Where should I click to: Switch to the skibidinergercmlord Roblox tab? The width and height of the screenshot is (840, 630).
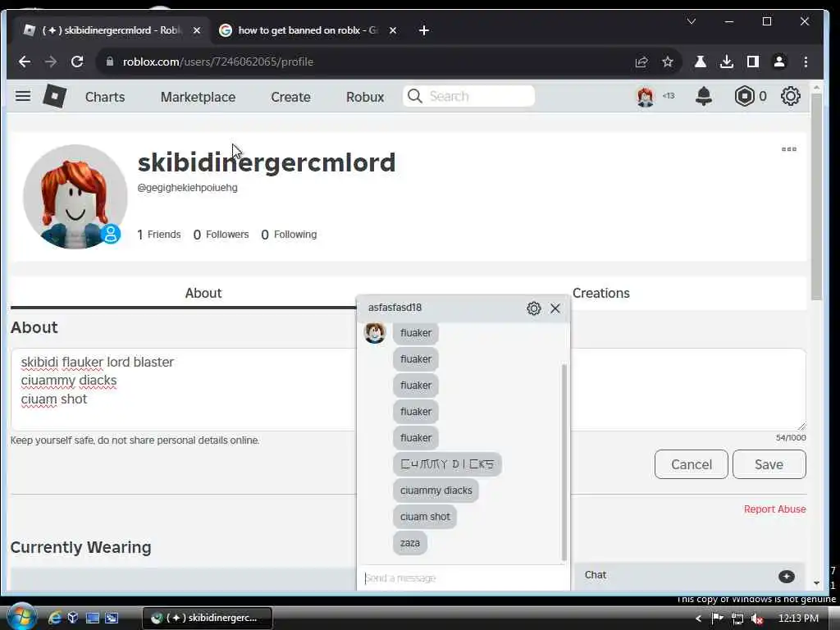click(x=112, y=30)
